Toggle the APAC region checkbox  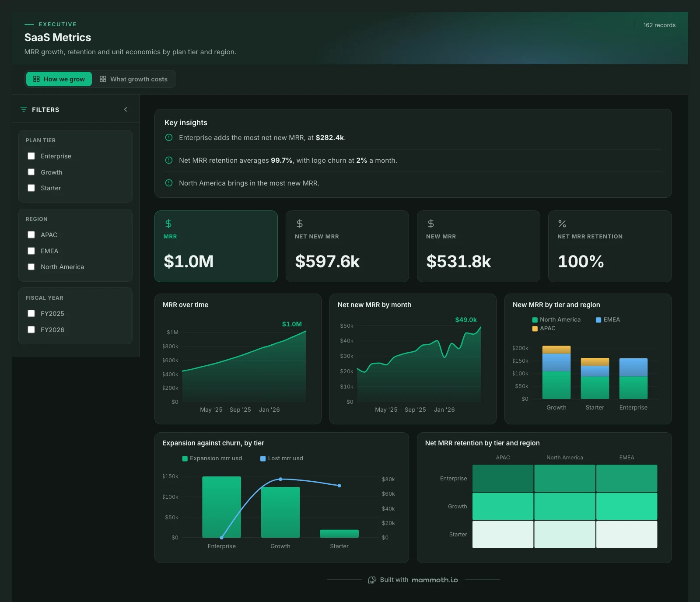(31, 235)
